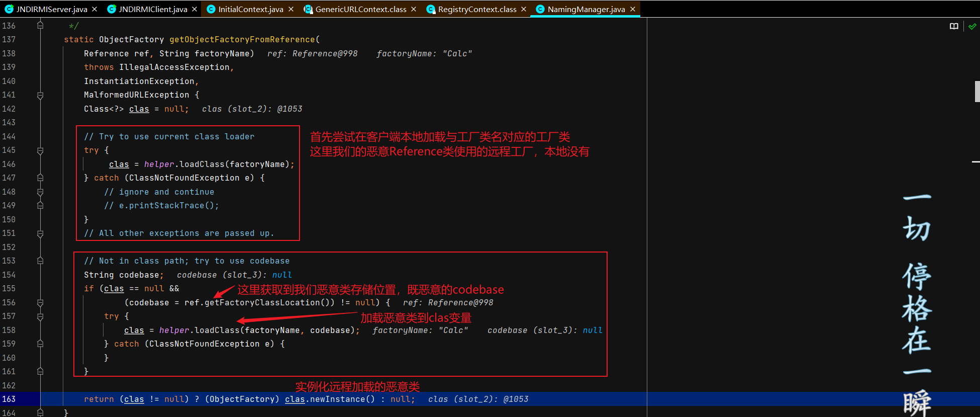Toggle fold marker at line 161
980x417 pixels.
[x=40, y=371]
